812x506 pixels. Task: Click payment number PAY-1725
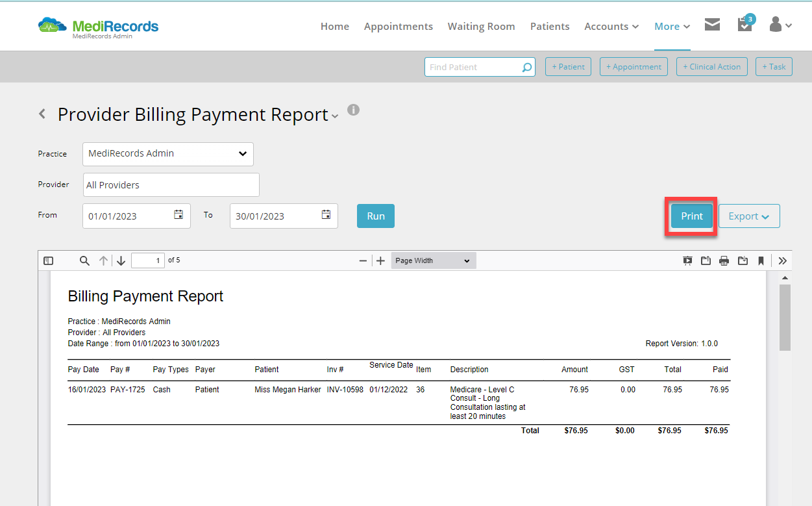coord(128,390)
